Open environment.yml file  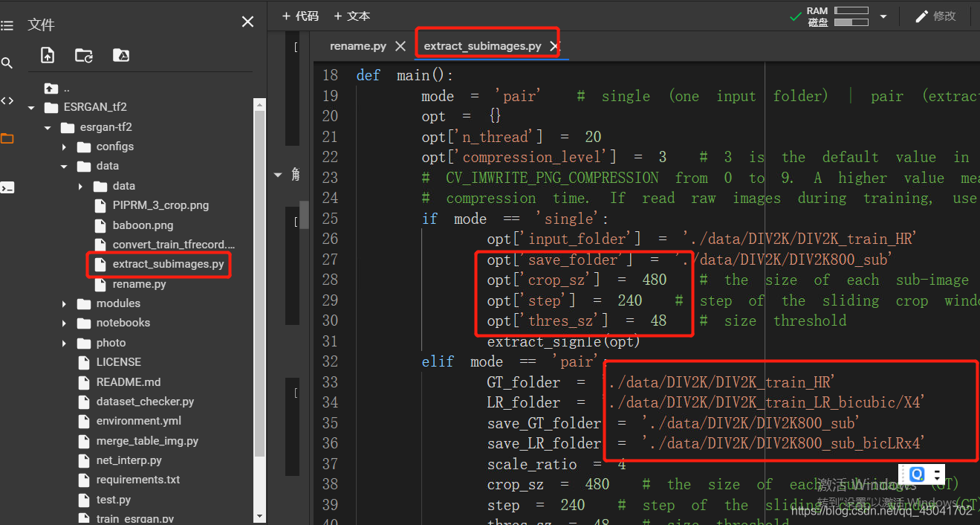click(x=138, y=421)
